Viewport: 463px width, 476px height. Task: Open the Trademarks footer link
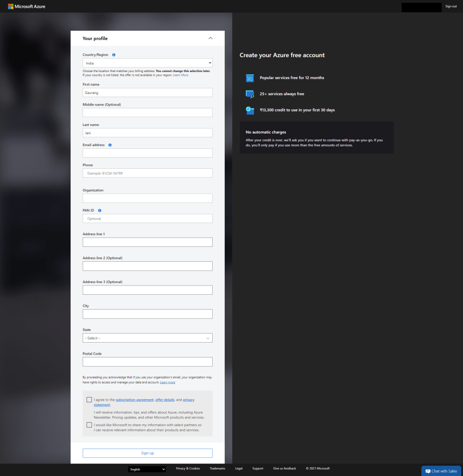[x=217, y=469]
